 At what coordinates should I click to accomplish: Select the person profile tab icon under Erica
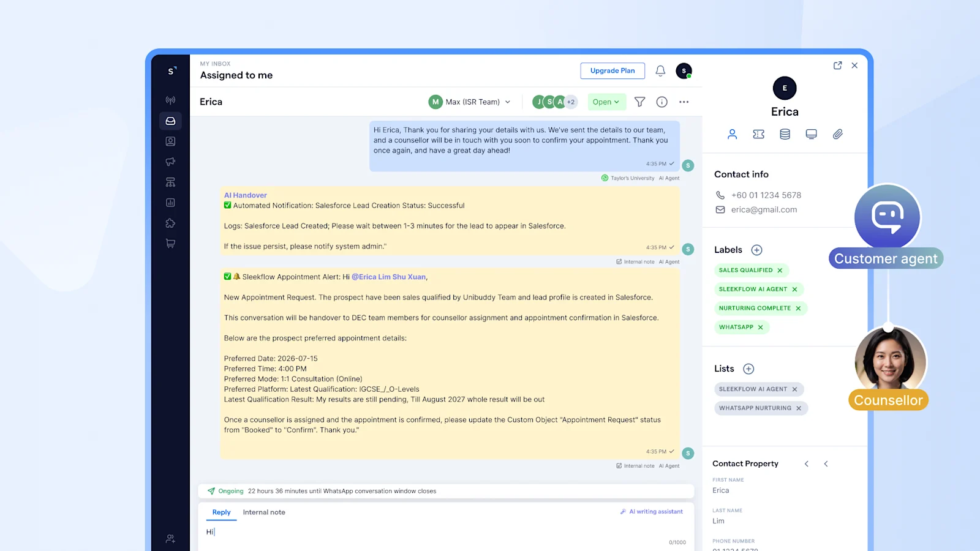732,134
